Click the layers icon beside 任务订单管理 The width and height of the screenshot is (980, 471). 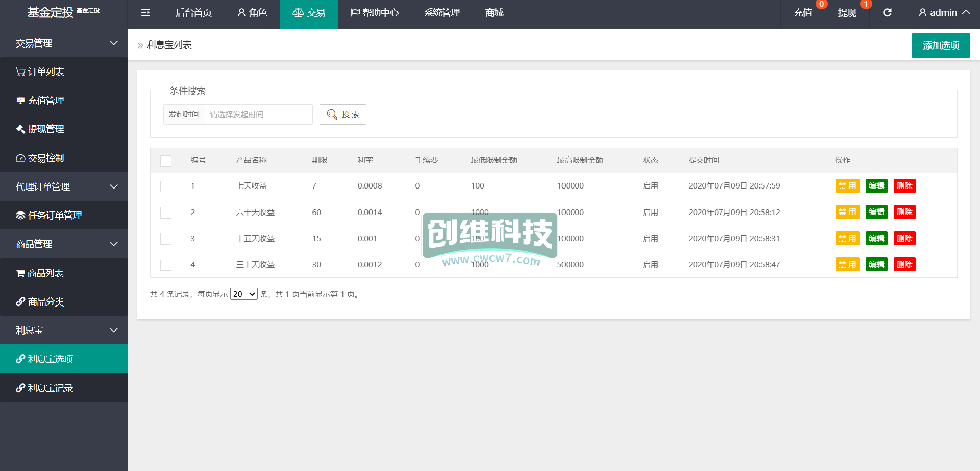(20, 216)
